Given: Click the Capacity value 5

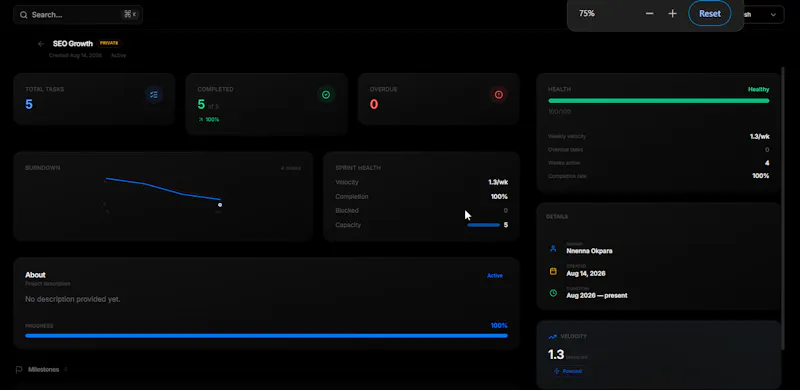Looking at the screenshot, I should [x=506, y=225].
